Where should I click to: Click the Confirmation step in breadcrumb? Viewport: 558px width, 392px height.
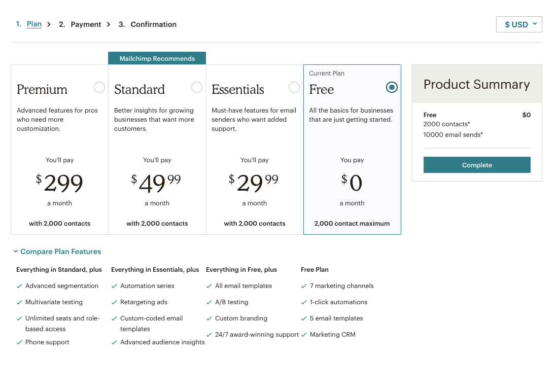pyautogui.click(x=153, y=24)
